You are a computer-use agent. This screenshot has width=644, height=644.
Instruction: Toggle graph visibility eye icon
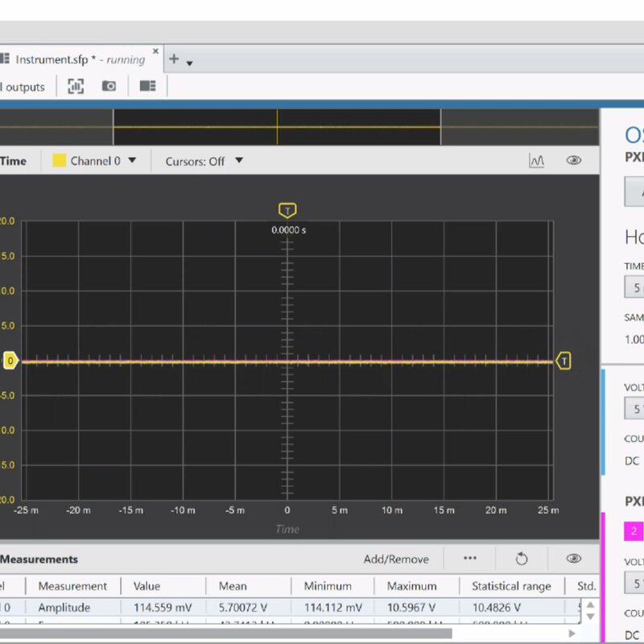pos(574,160)
